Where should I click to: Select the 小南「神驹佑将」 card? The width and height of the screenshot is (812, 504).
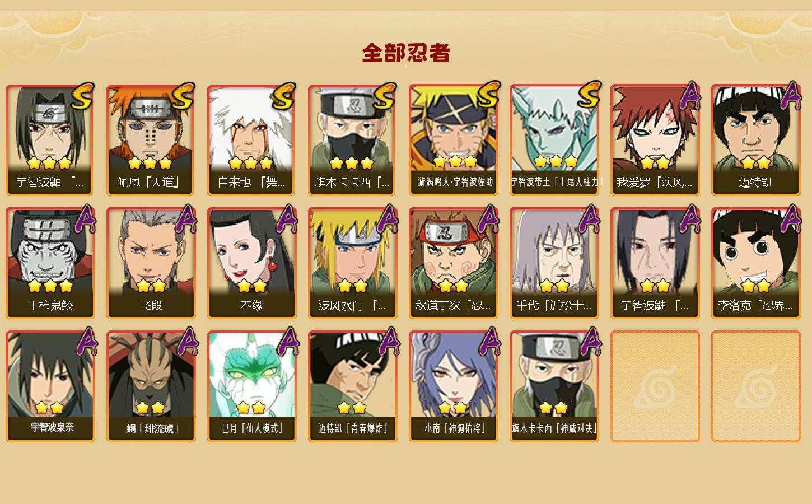(453, 386)
